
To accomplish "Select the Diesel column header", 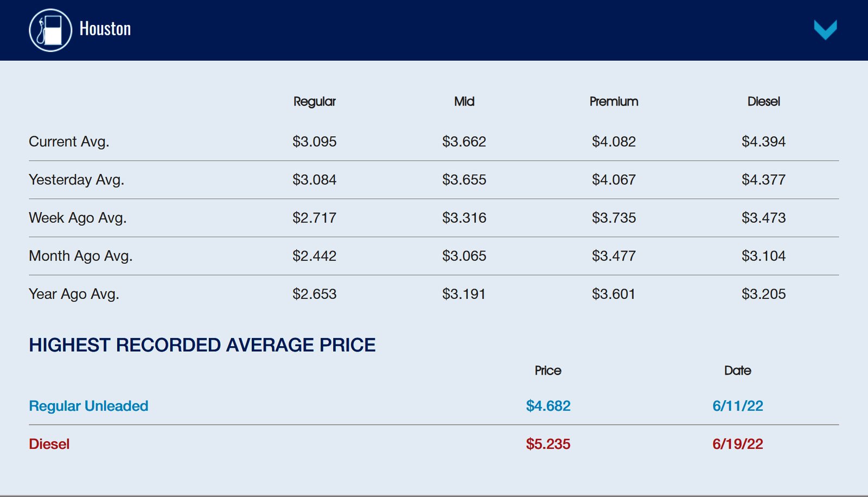I will (763, 101).
